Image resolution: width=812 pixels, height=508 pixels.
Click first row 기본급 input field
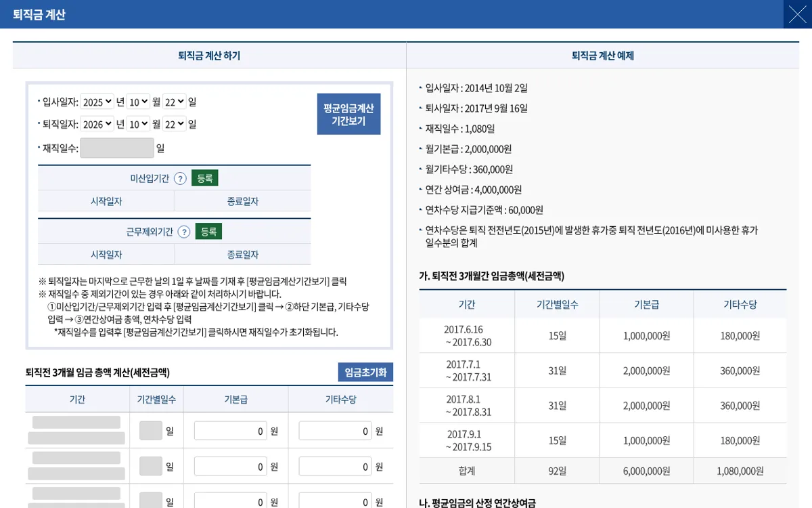pyautogui.click(x=231, y=431)
